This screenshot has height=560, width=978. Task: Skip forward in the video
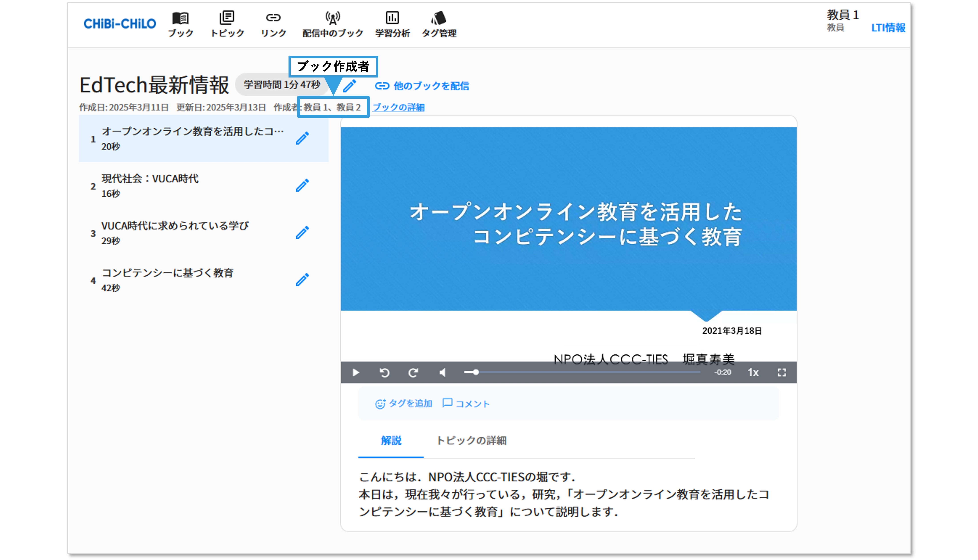click(413, 372)
